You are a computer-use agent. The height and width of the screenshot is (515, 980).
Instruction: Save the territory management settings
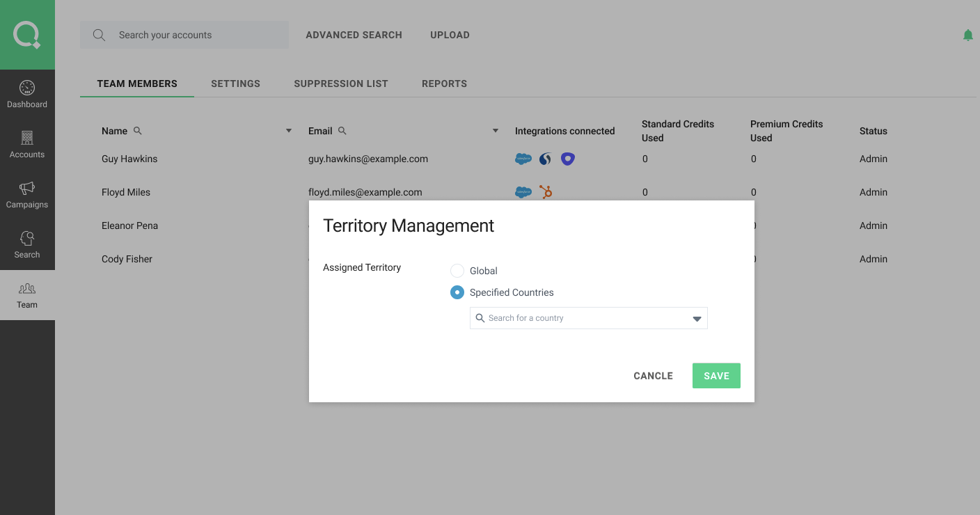pos(716,375)
